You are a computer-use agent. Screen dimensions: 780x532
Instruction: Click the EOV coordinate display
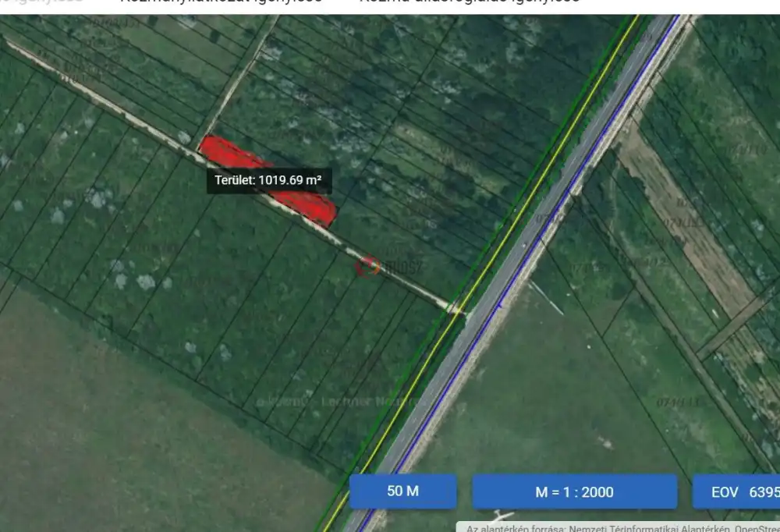(x=736, y=491)
